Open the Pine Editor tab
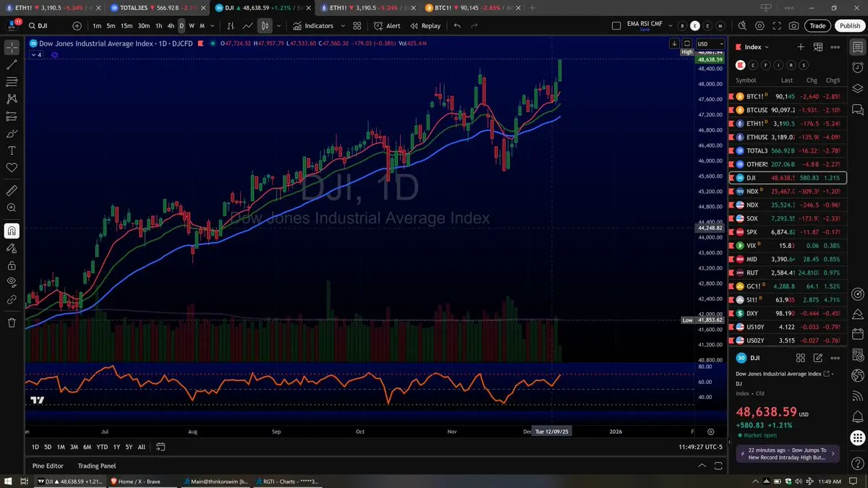Screen dimensions: 868x488 (48, 466)
